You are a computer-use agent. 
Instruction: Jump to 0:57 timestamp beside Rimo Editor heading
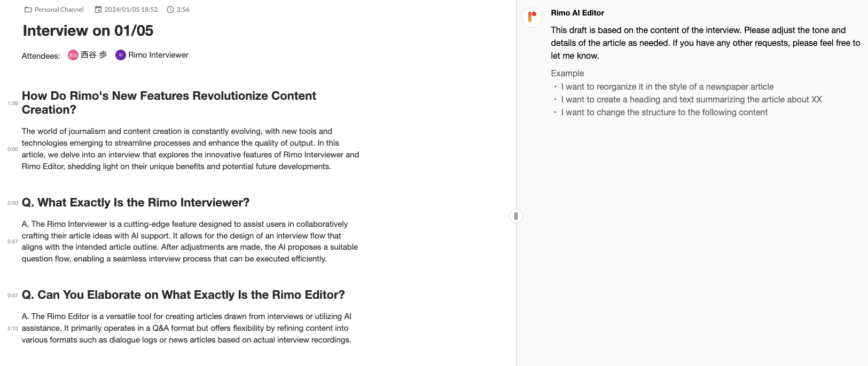[x=13, y=296]
